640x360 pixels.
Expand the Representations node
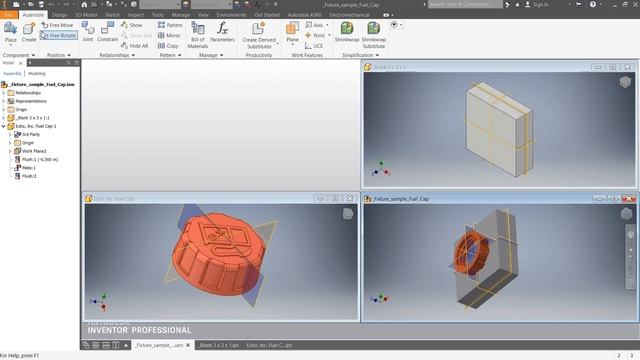pos(4,101)
